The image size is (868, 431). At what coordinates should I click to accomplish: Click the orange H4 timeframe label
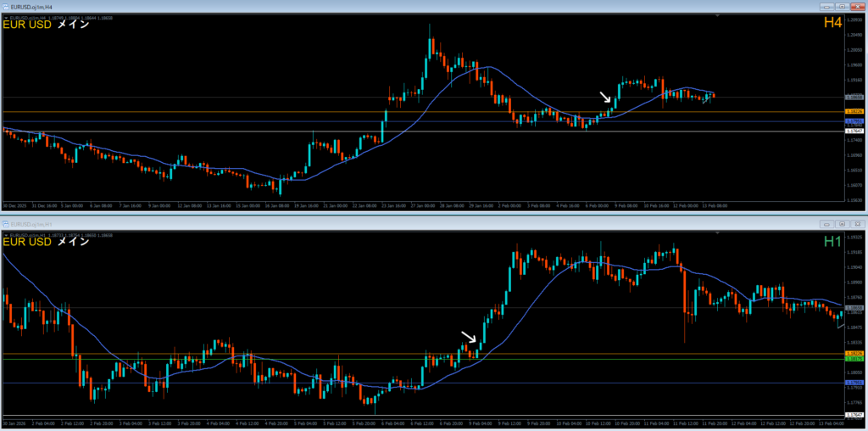click(x=832, y=23)
